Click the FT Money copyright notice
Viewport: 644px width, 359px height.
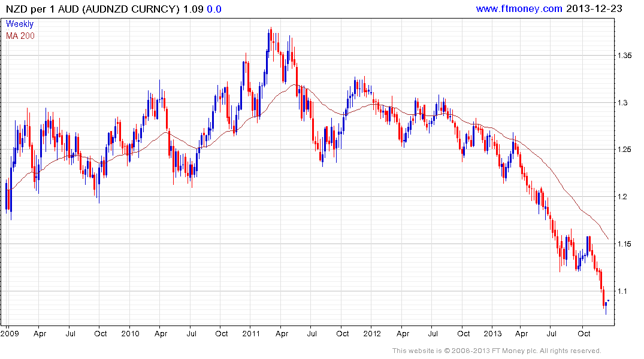[x=497, y=351]
